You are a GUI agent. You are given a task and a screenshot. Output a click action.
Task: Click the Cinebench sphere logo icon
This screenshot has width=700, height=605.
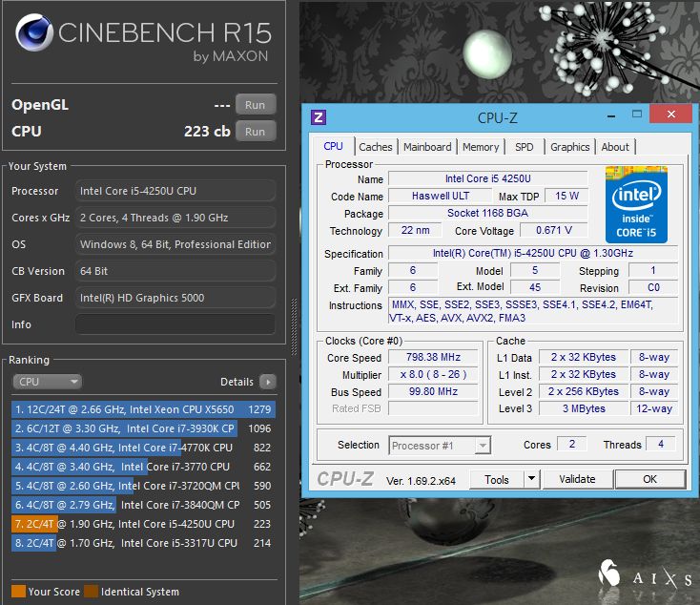pos(34,32)
